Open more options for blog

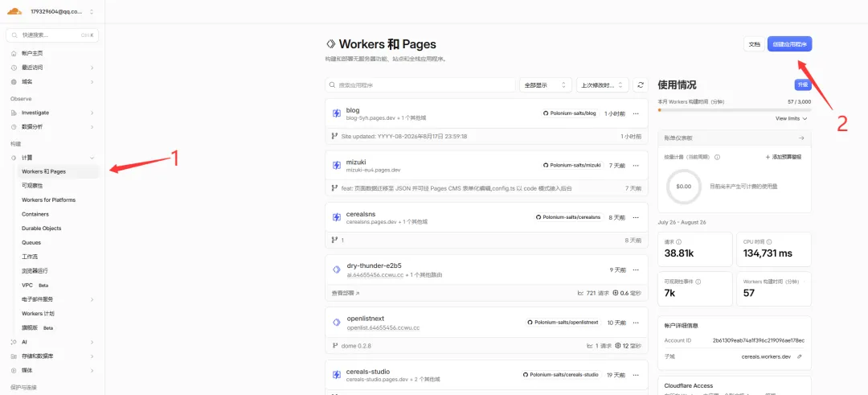(636, 113)
